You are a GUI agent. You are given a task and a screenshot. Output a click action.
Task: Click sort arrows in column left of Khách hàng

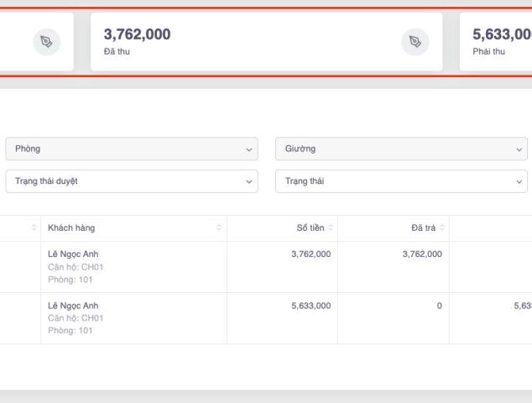click(34, 228)
